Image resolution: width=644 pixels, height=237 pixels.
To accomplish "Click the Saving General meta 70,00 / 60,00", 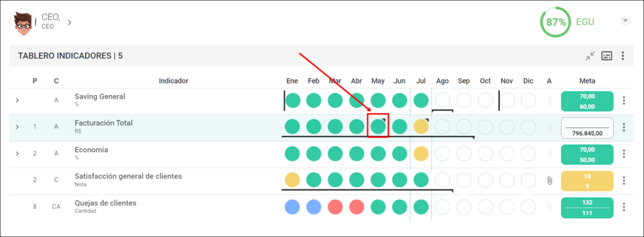I will click(587, 101).
